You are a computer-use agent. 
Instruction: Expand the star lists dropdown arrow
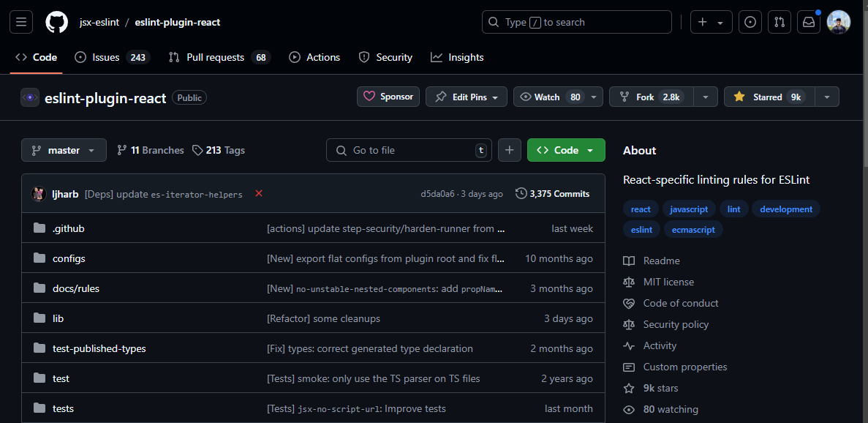coord(827,97)
